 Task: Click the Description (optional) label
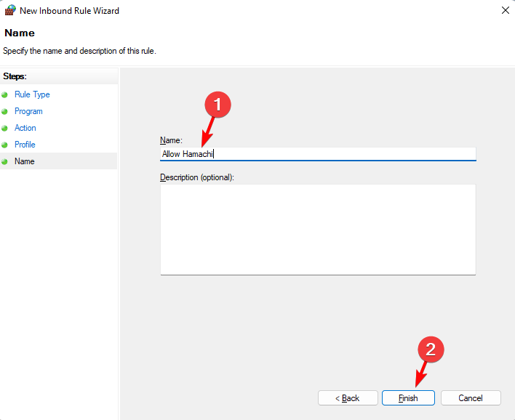pos(197,177)
